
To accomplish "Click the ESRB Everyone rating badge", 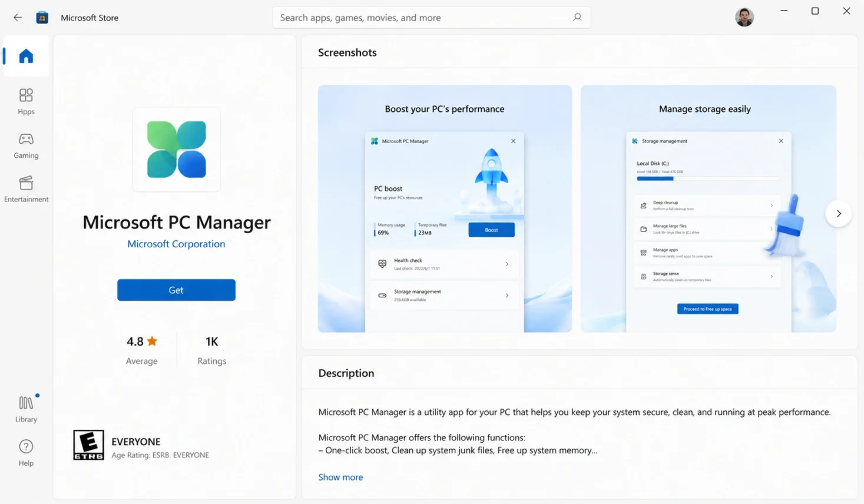I will (x=88, y=445).
